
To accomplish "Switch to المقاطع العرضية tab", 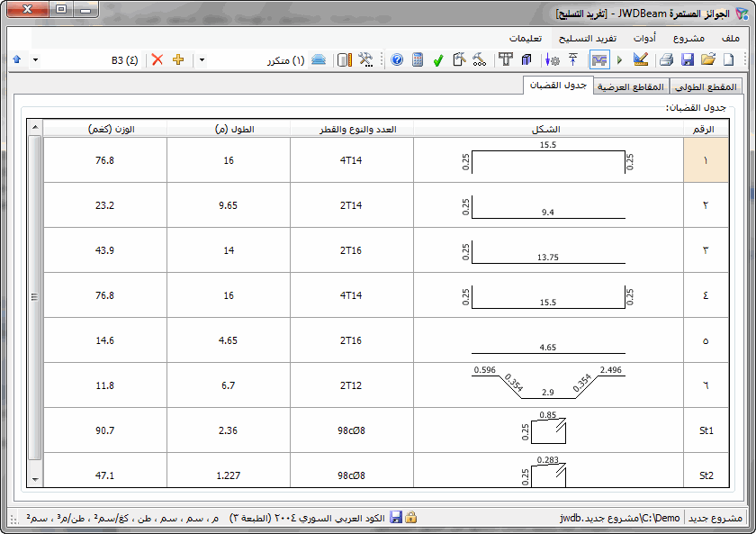I will 631,86.
